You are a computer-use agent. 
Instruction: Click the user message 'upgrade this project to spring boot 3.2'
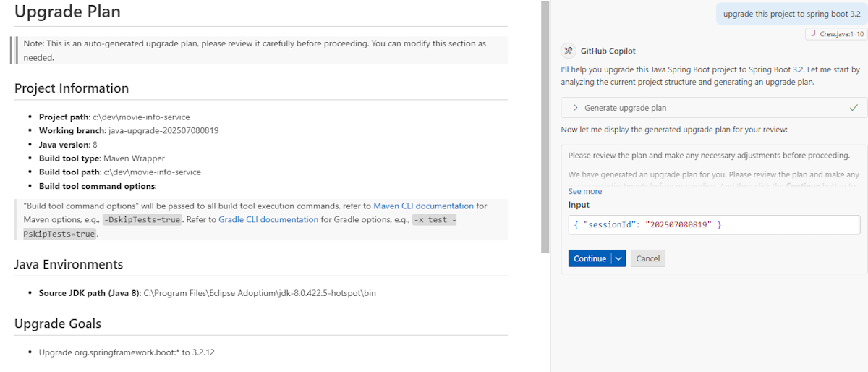click(x=791, y=14)
